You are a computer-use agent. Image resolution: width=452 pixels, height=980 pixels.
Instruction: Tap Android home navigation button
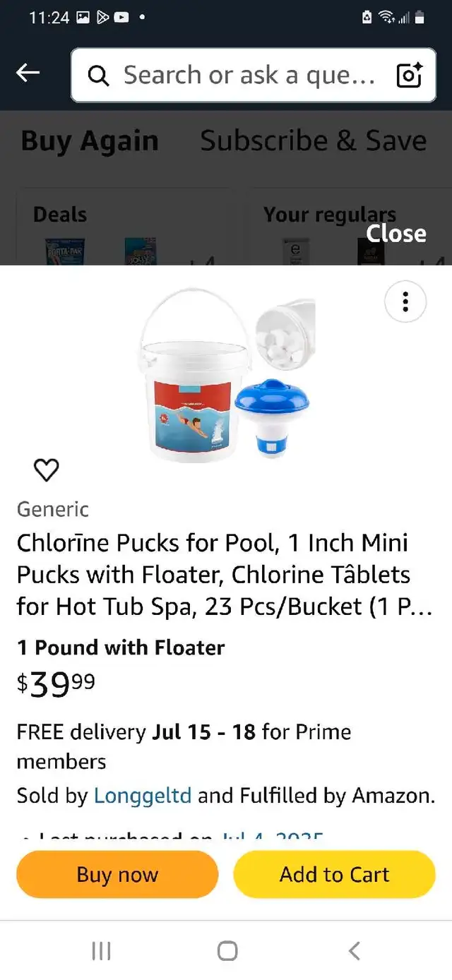point(227,951)
